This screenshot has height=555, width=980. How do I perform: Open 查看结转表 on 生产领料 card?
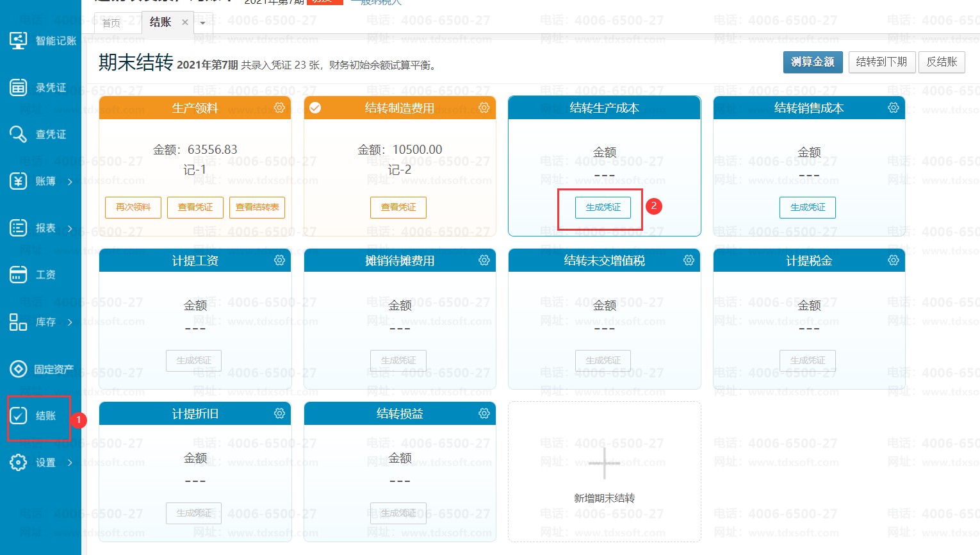point(257,208)
